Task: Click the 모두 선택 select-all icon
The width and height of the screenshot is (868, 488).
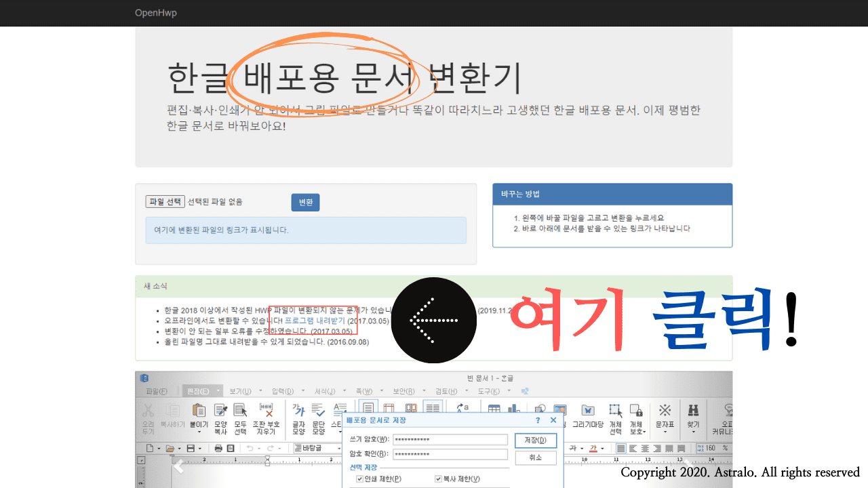Action: pyautogui.click(x=240, y=410)
